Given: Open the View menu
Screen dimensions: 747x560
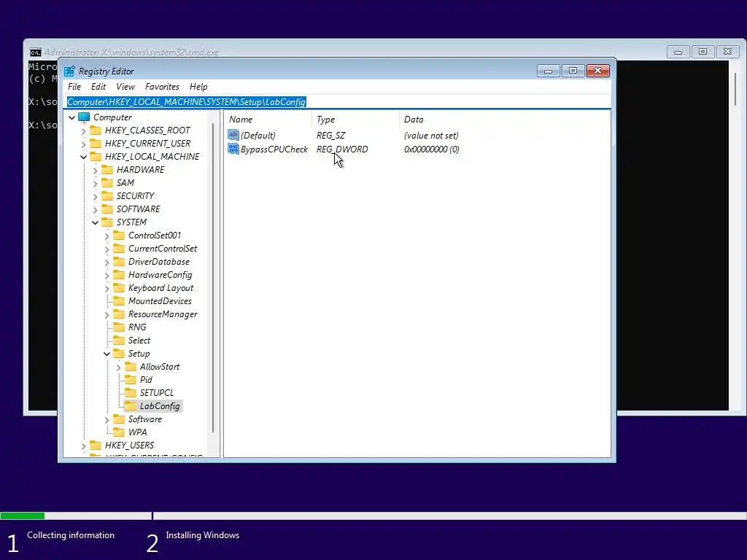Looking at the screenshot, I should [x=125, y=87].
